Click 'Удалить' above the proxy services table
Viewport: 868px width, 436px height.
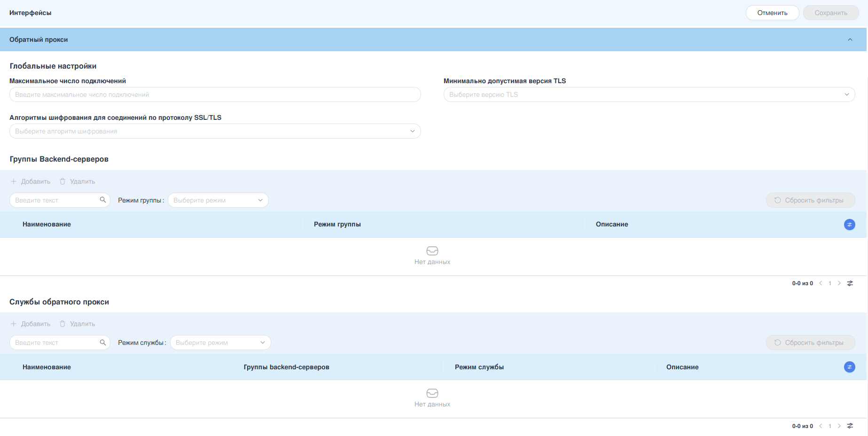pos(78,324)
